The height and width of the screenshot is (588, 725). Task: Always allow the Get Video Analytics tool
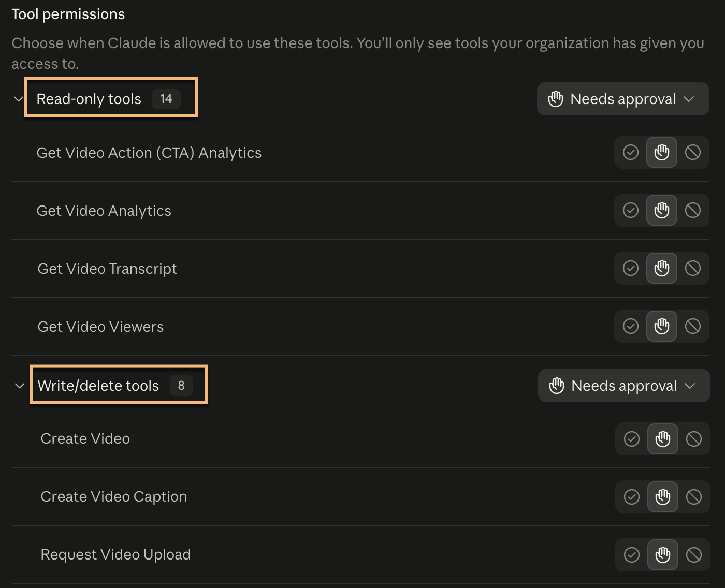coord(631,211)
